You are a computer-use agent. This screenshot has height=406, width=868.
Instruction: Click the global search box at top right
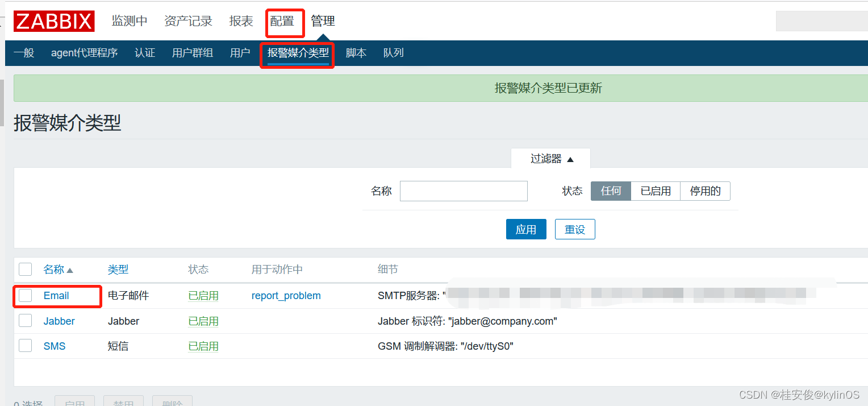click(822, 21)
